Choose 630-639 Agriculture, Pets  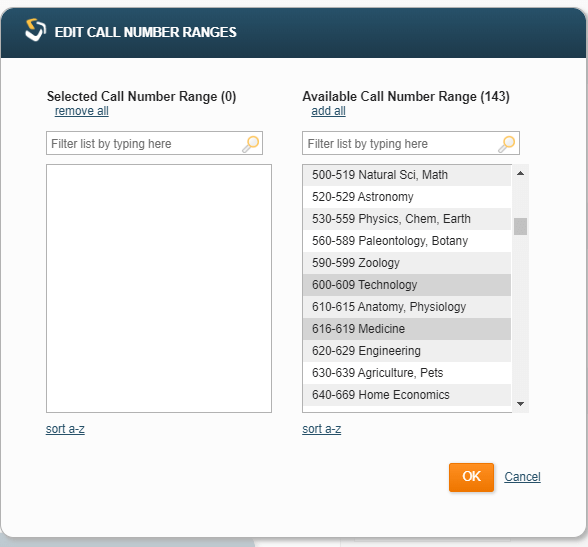coord(407,373)
